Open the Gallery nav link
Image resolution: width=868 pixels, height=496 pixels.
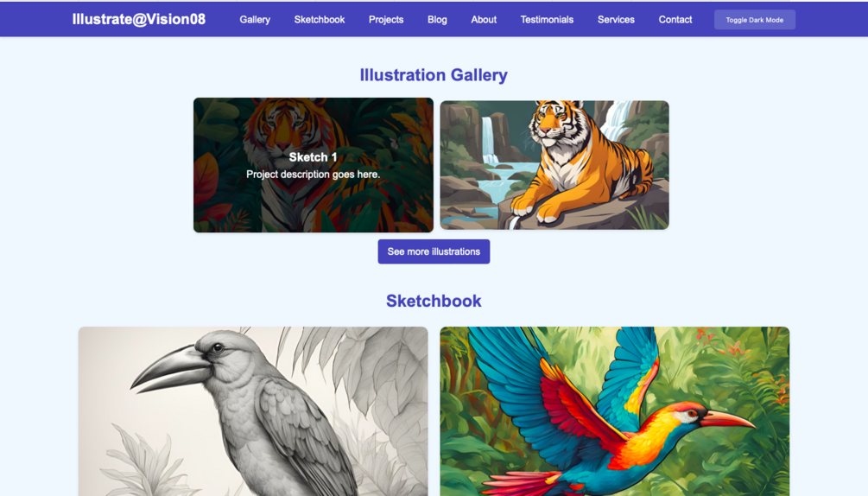click(255, 19)
